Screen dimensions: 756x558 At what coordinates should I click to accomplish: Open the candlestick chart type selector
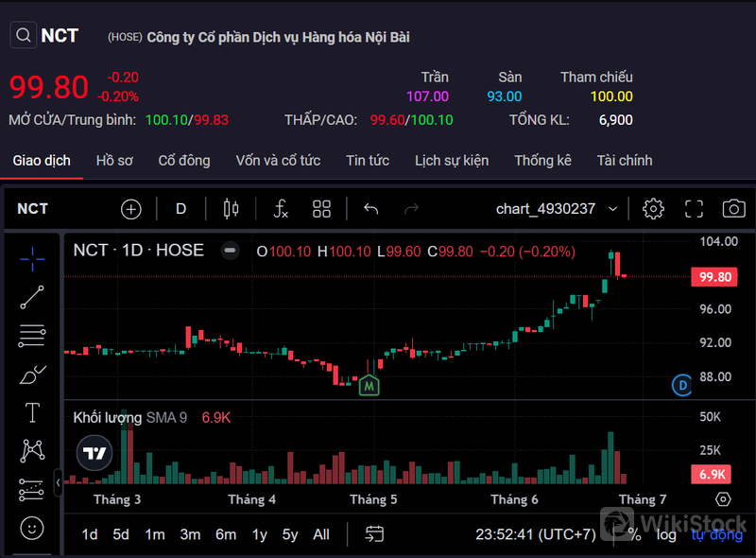pos(228,209)
